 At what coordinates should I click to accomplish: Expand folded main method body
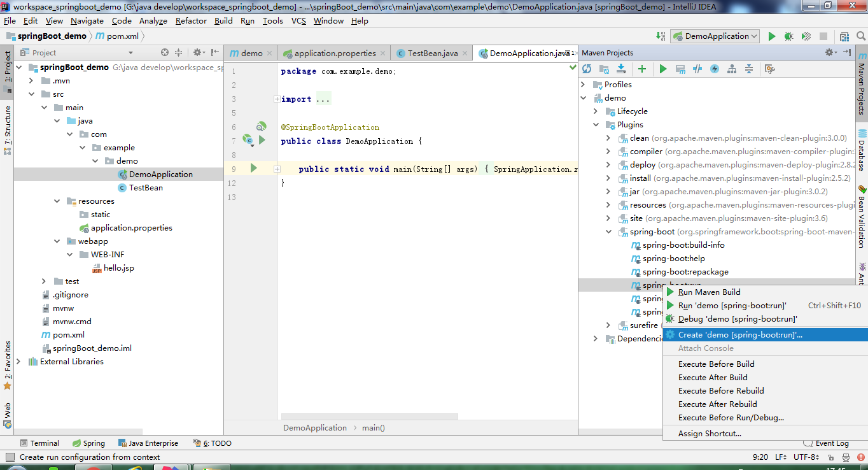click(276, 169)
